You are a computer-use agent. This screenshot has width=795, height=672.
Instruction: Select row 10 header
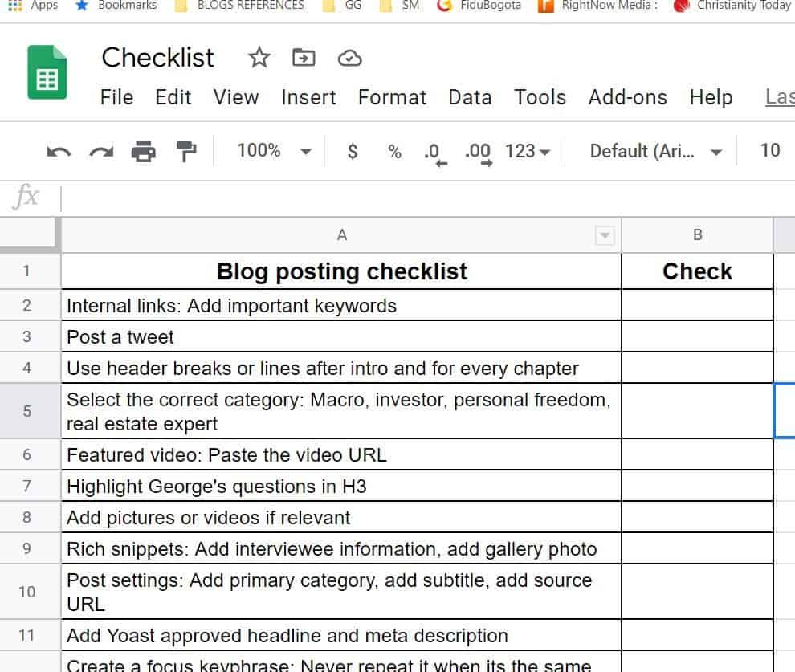pos(30,592)
